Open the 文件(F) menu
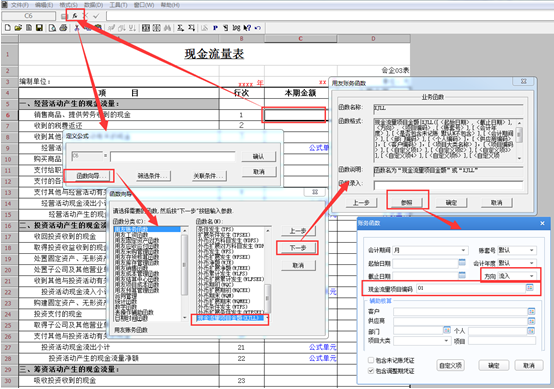Image resolution: width=554 pixels, height=389 pixels. coord(19,5)
